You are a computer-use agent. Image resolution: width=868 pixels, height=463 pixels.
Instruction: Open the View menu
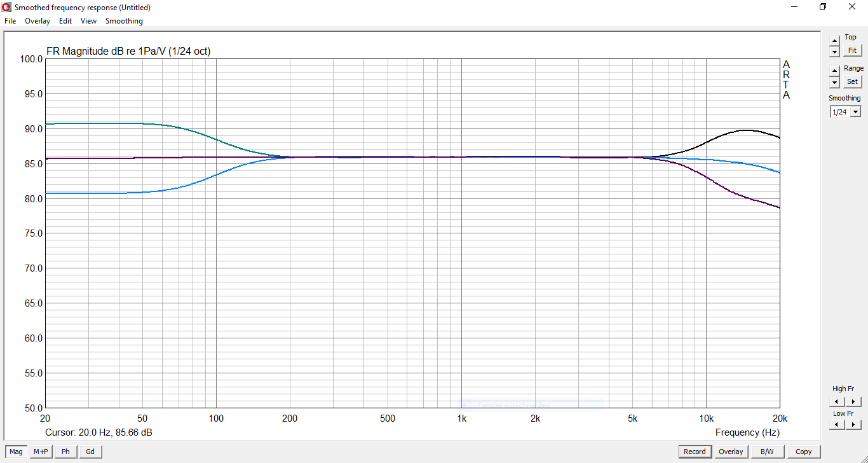coord(88,21)
